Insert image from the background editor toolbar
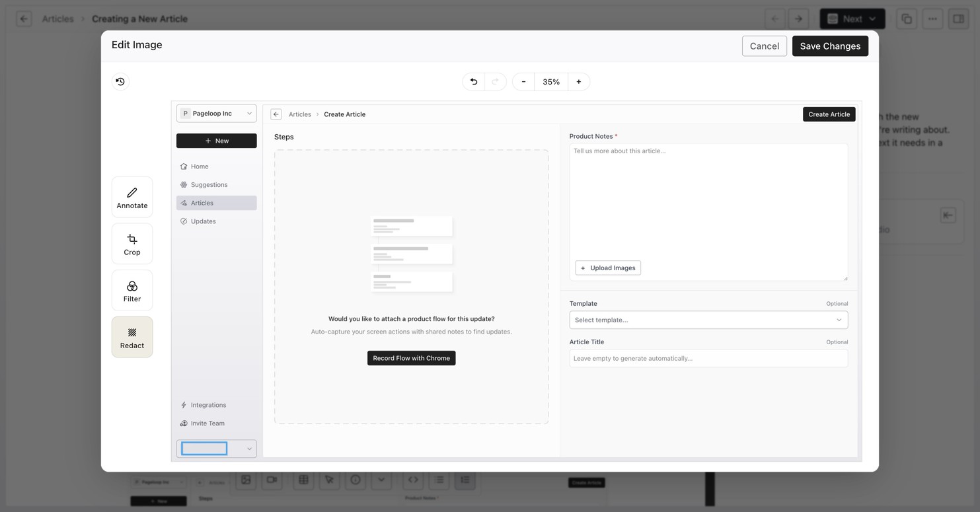Image resolution: width=980 pixels, height=512 pixels. point(246,480)
